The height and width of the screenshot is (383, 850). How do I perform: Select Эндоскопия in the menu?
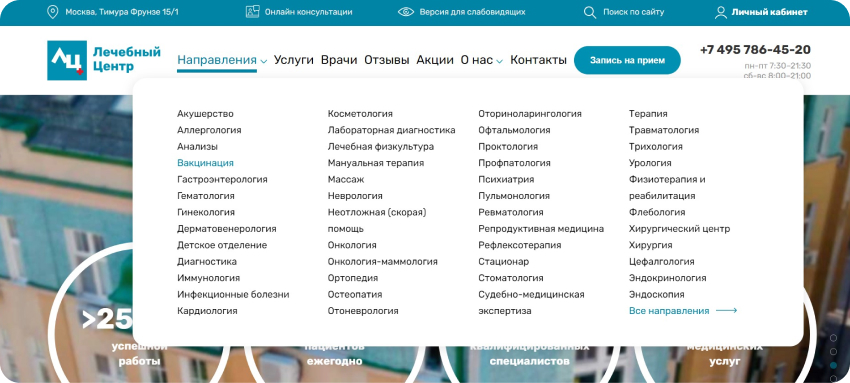click(x=656, y=295)
